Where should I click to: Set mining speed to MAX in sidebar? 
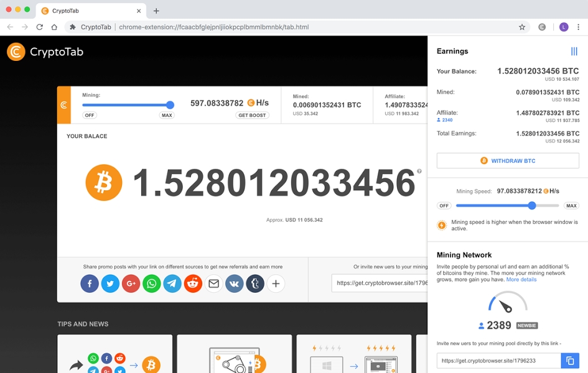[x=571, y=206]
